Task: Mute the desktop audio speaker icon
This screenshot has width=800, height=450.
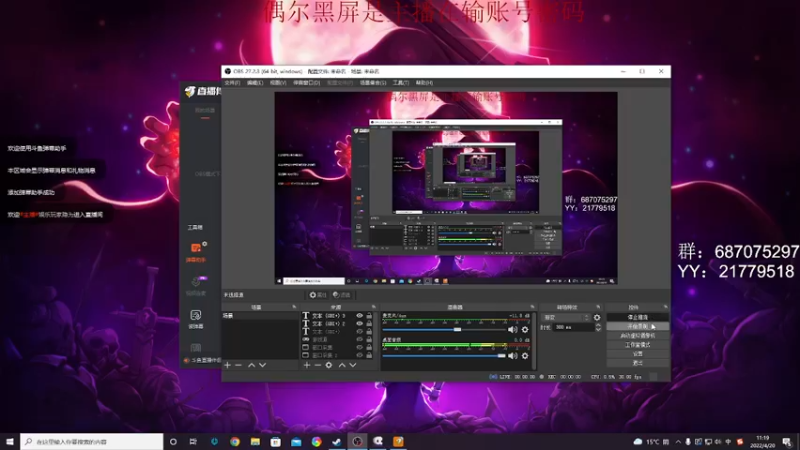Action: [512, 356]
